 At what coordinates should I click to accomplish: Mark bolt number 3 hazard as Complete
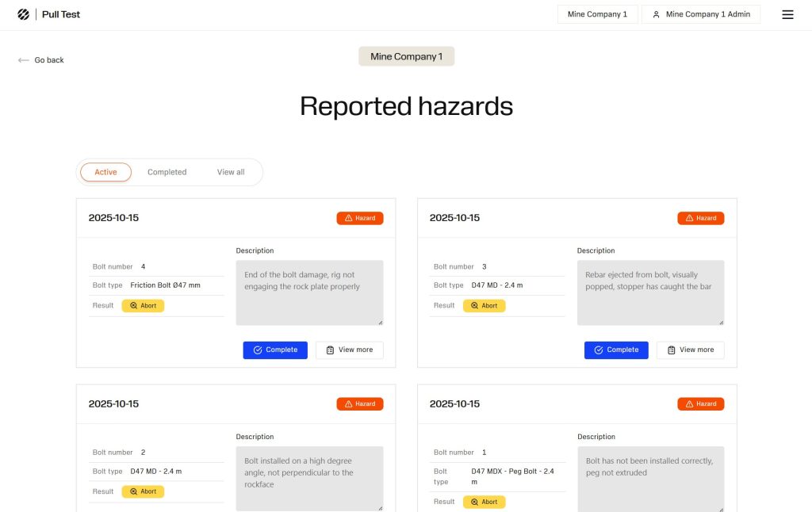615,350
